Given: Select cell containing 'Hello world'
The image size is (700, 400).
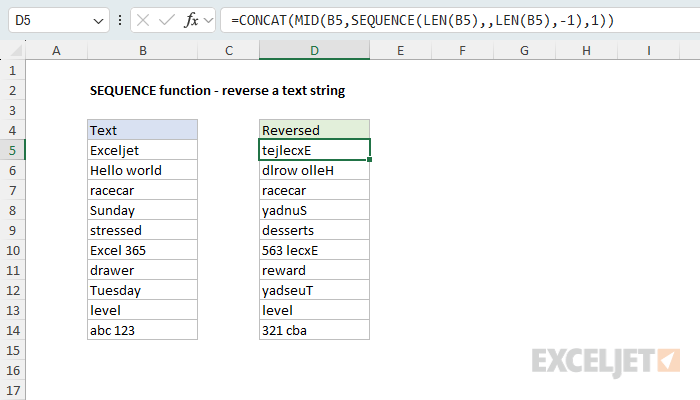Looking at the screenshot, I should pos(142,170).
